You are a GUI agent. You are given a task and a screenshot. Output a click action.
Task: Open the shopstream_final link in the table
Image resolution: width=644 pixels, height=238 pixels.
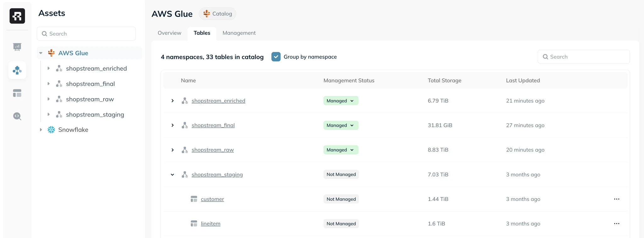pyautogui.click(x=213, y=125)
